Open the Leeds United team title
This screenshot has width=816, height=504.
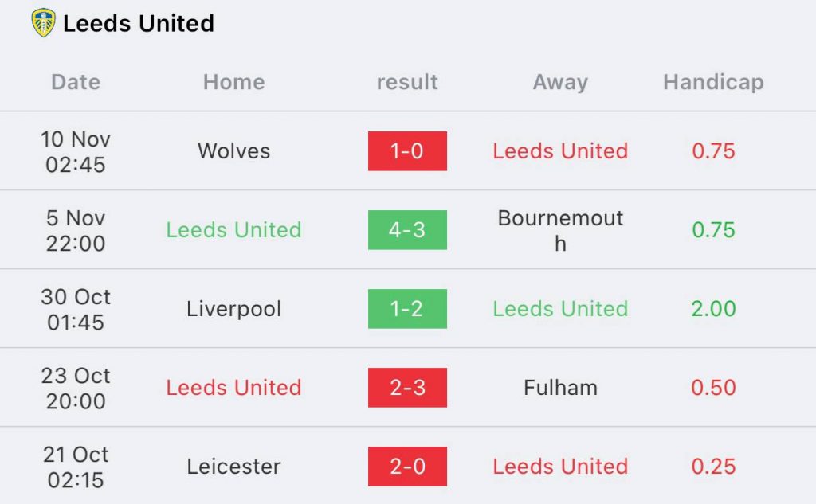[139, 23]
